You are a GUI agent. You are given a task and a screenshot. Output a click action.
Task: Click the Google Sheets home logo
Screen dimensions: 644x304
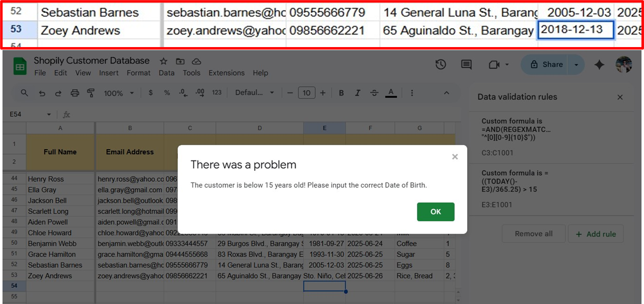click(20, 66)
